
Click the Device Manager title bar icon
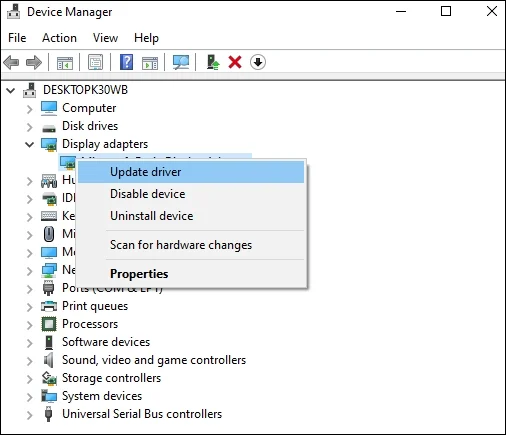pyautogui.click(x=14, y=12)
